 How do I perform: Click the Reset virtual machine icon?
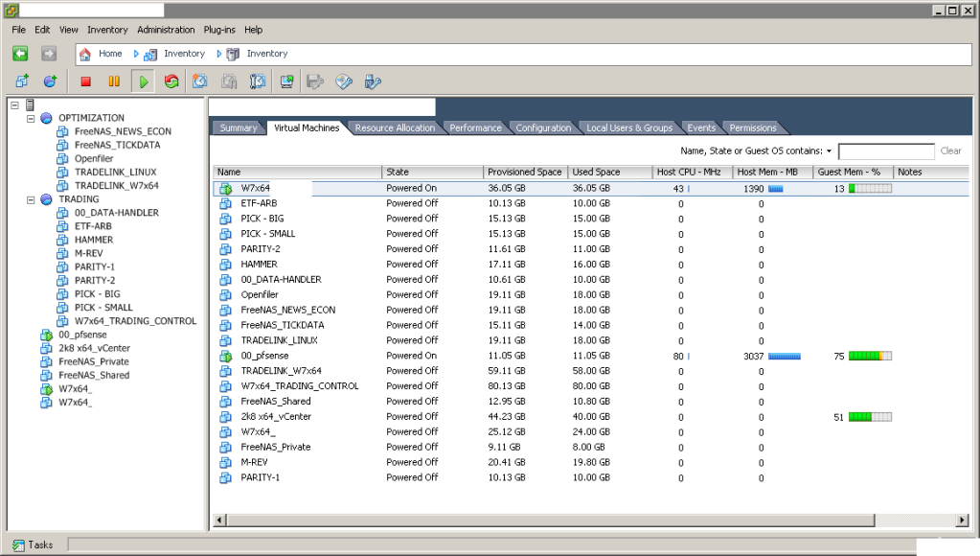pyautogui.click(x=171, y=81)
